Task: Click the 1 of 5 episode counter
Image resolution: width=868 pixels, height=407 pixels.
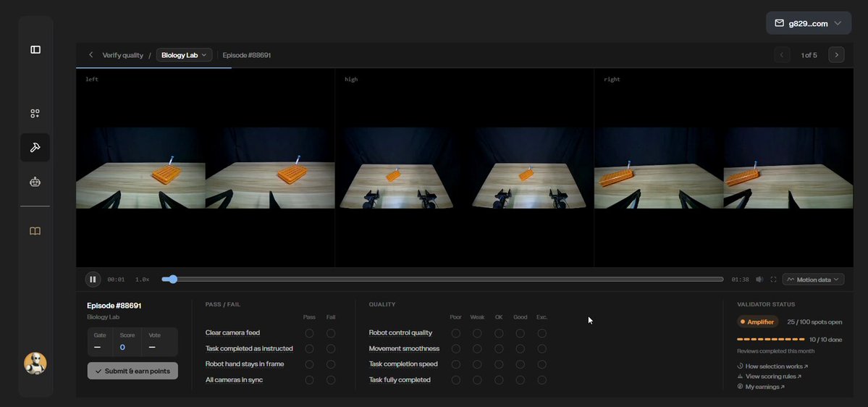Action: (809, 55)
